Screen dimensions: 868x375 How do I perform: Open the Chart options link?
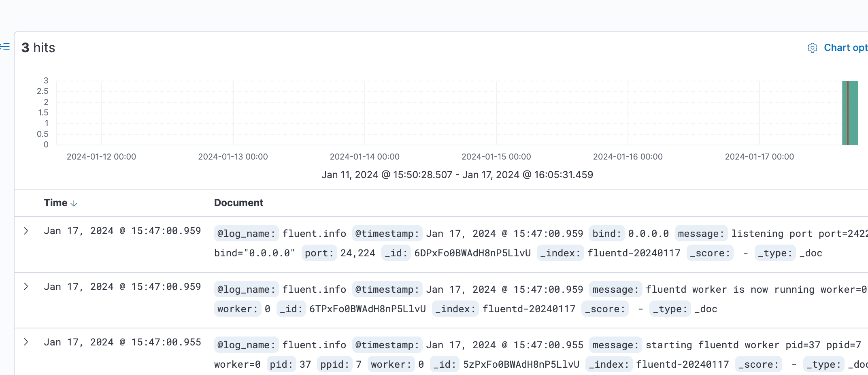846,48
